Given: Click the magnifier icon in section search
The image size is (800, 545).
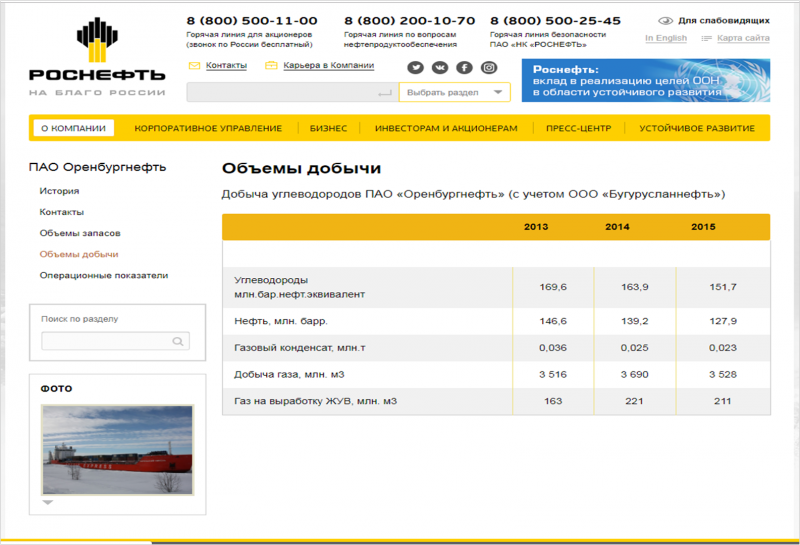Looking at the screenshot, I should 178,341.
